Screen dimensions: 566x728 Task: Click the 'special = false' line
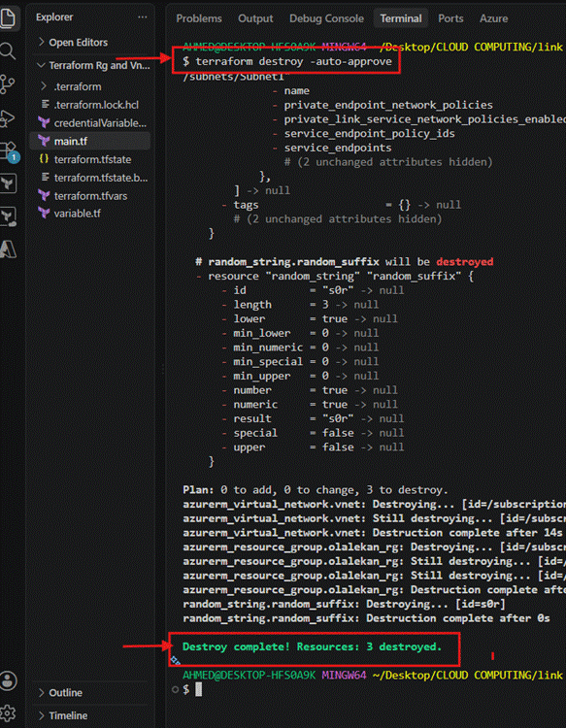[313, 433]
